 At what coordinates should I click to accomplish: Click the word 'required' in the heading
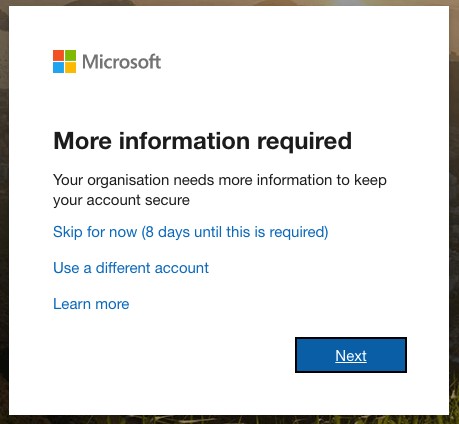304,142
